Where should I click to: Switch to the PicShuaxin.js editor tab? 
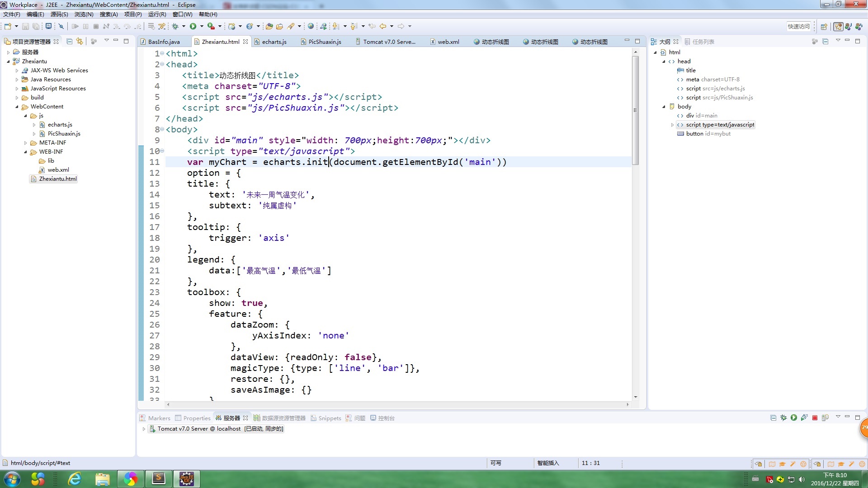pos(325,42)
